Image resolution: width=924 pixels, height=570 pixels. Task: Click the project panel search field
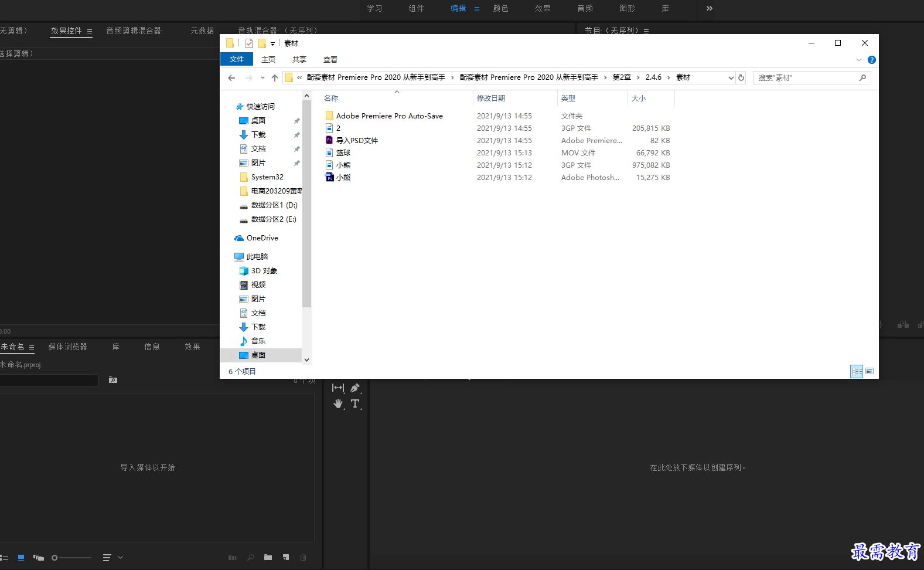(49, 380)
